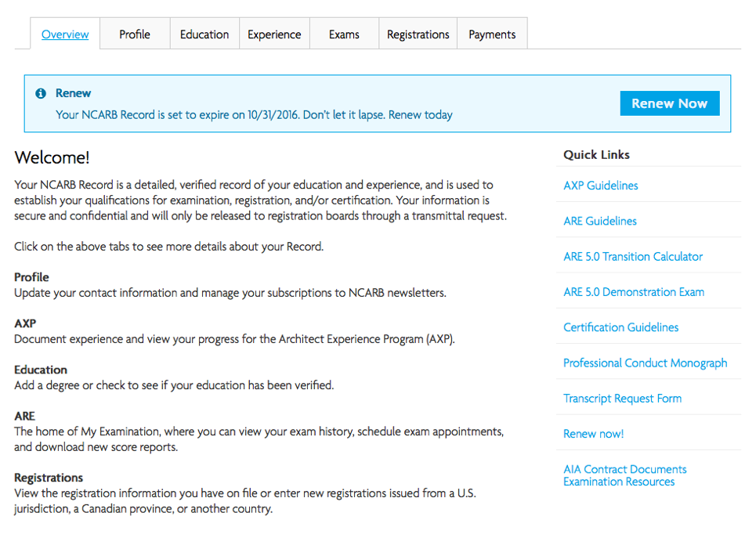Open the Education tab

tap(204, 34)
